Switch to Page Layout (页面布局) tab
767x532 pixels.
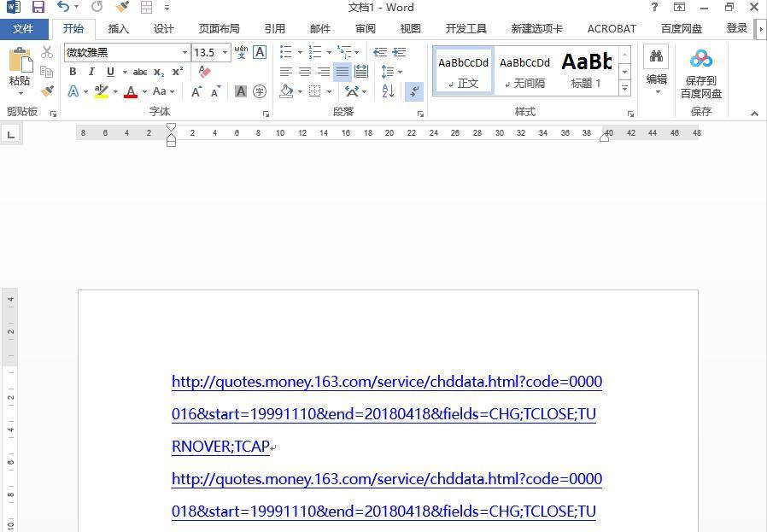coord(220,29)
